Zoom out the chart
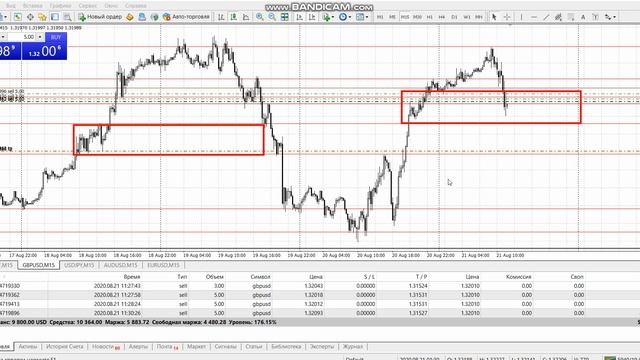This screenshot has width=640, height=360. coord(272,17)
